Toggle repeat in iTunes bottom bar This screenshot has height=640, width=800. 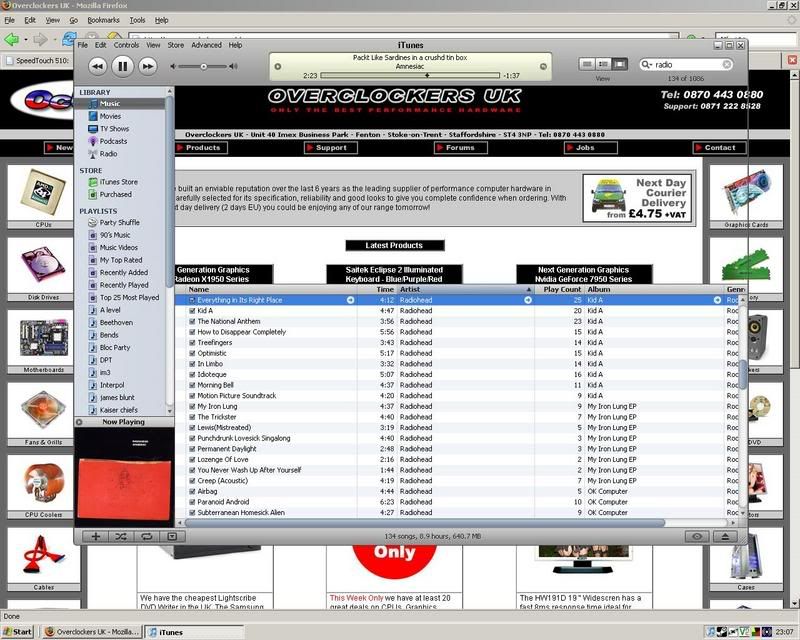coord(146,536)
